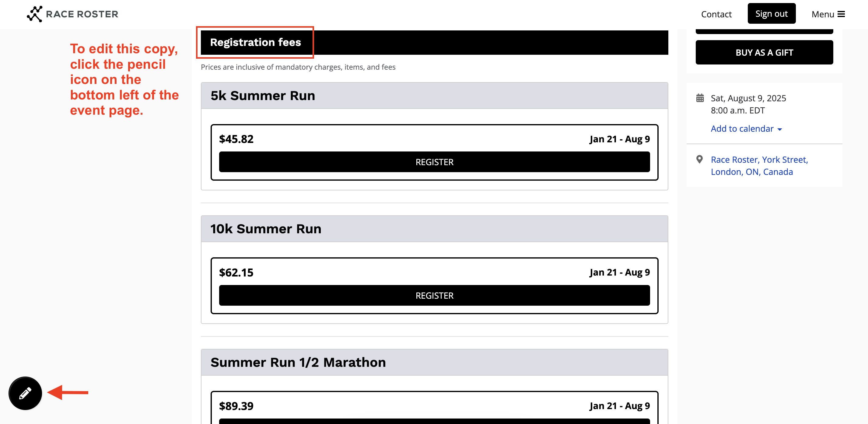Click the Race Roster logo

(72, 14)
